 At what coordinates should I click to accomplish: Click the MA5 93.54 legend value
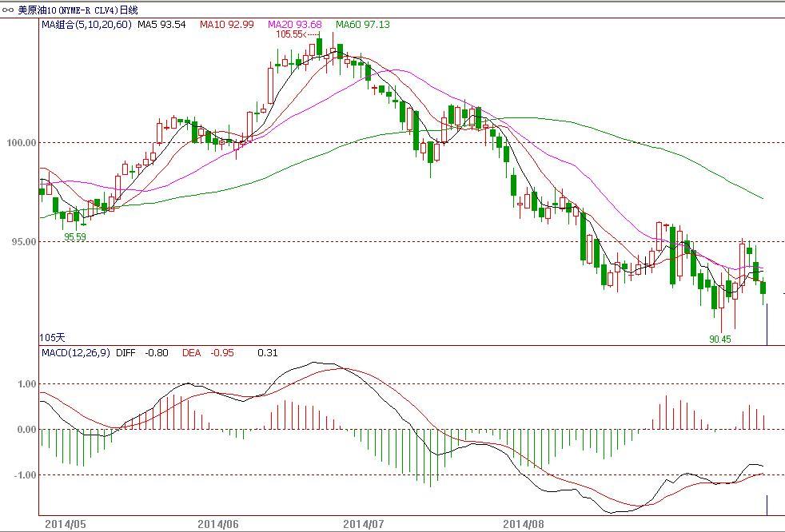(161, 25)
